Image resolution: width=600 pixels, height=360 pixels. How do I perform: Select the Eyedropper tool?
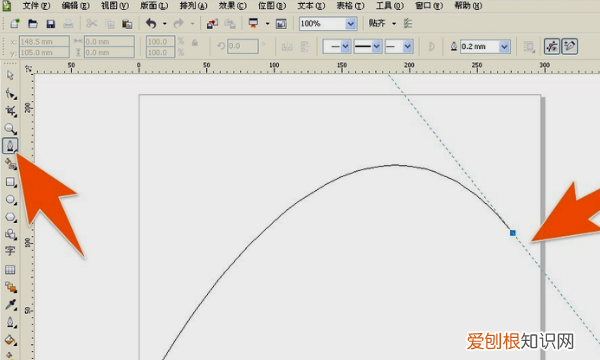(x=10, y=305)
